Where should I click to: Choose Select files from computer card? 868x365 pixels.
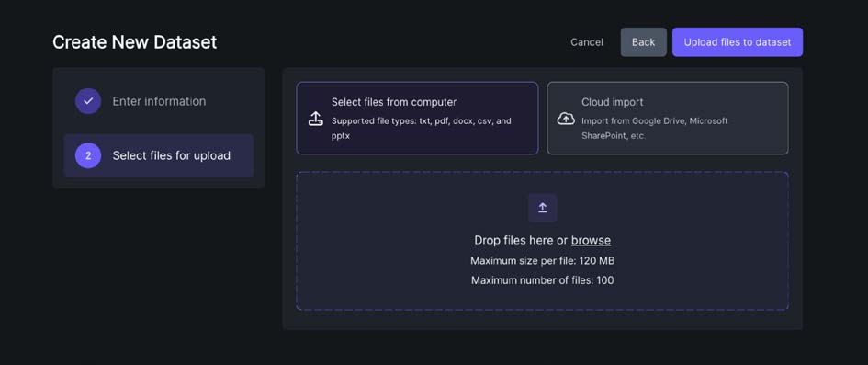pyautogui.click(x=417, y=118)
